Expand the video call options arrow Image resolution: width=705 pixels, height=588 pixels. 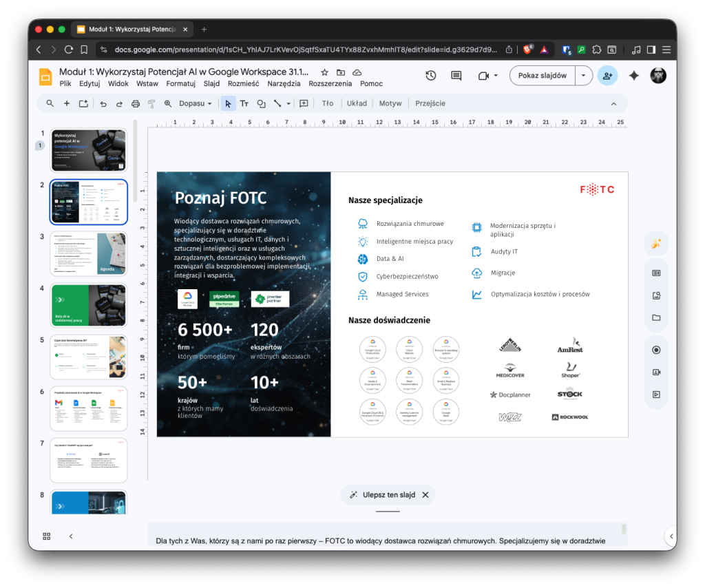click(x=496, y=76)
